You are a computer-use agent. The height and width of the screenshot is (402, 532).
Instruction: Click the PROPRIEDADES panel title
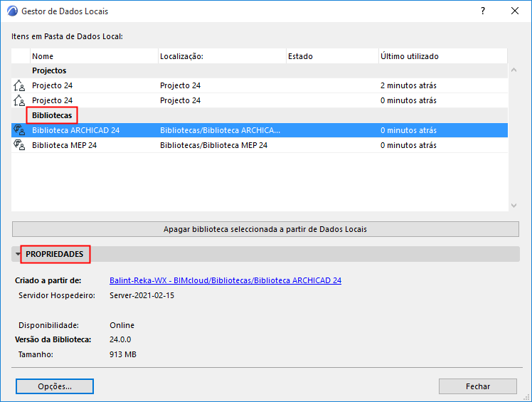click(x=54, y=254)
